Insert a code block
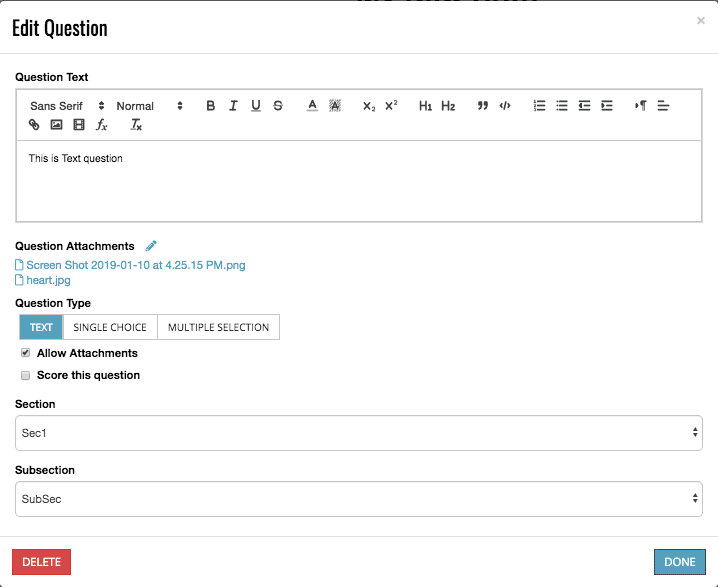This screenshot has height=587, width=718. point(505,106)
